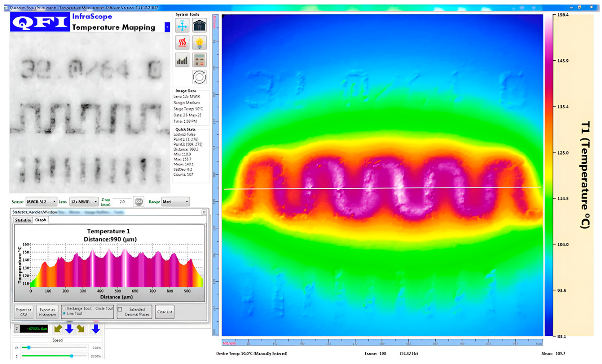
Task: Click the olive down-right diagonal stage arrow
Action: pyautogui.click(x=80, y=329)
